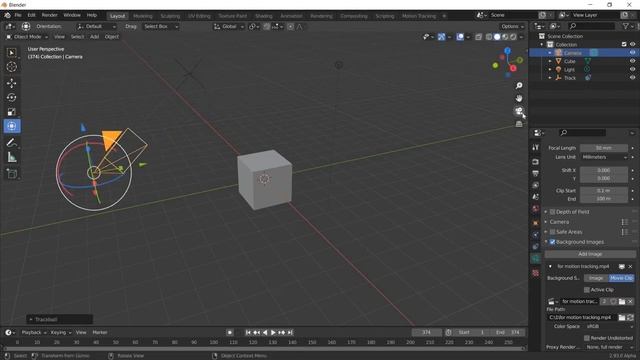
Task: Open the File menu
Action: click(x=18, y=15)
